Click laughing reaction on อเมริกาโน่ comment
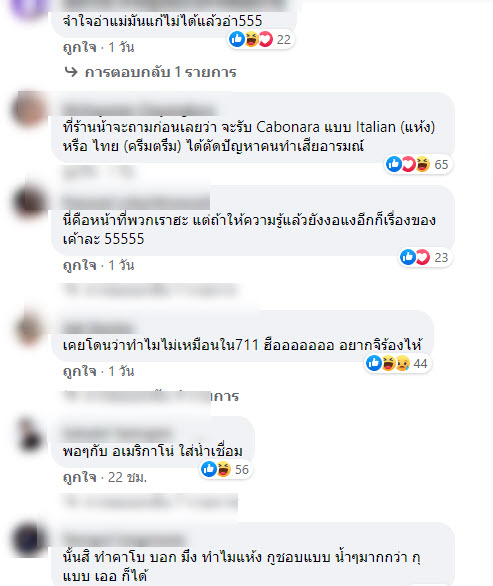The height and width of the screenshot is (586, 493). [x=224, y=469]
